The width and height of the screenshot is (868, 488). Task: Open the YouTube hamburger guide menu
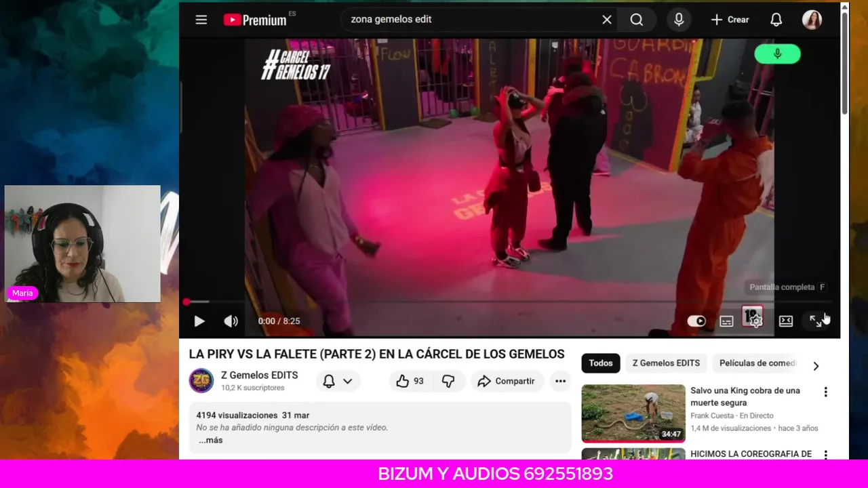(201, 20)
